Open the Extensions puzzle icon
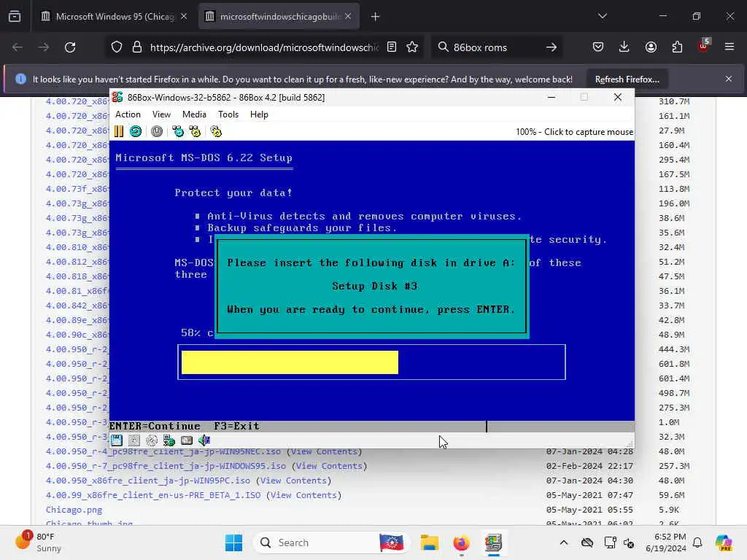Viewport: 747px width, 560px height. (x=677, y=47)
